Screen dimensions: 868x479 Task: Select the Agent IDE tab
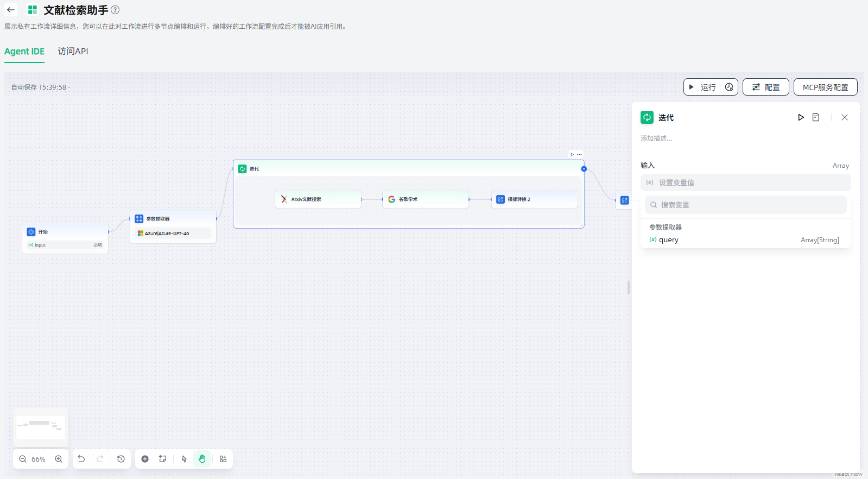coord(24,51)
